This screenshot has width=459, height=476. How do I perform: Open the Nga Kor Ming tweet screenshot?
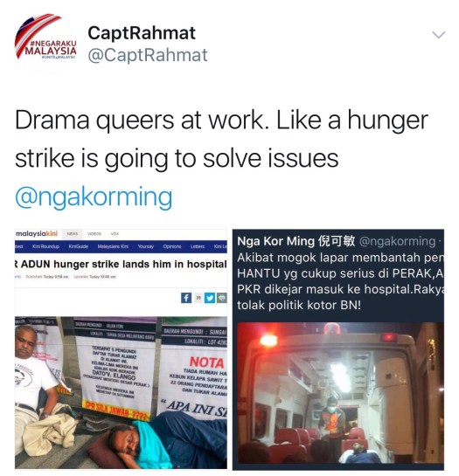338,348
